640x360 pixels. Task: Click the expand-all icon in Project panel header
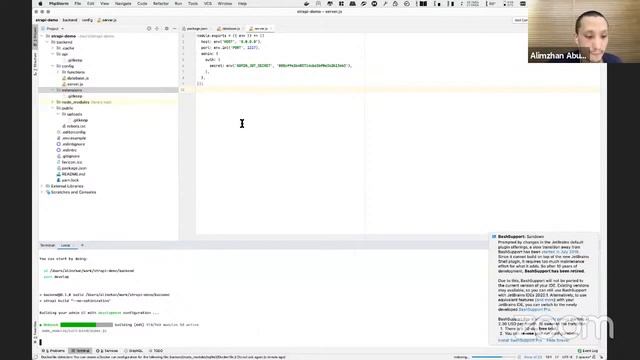[157, 29]
